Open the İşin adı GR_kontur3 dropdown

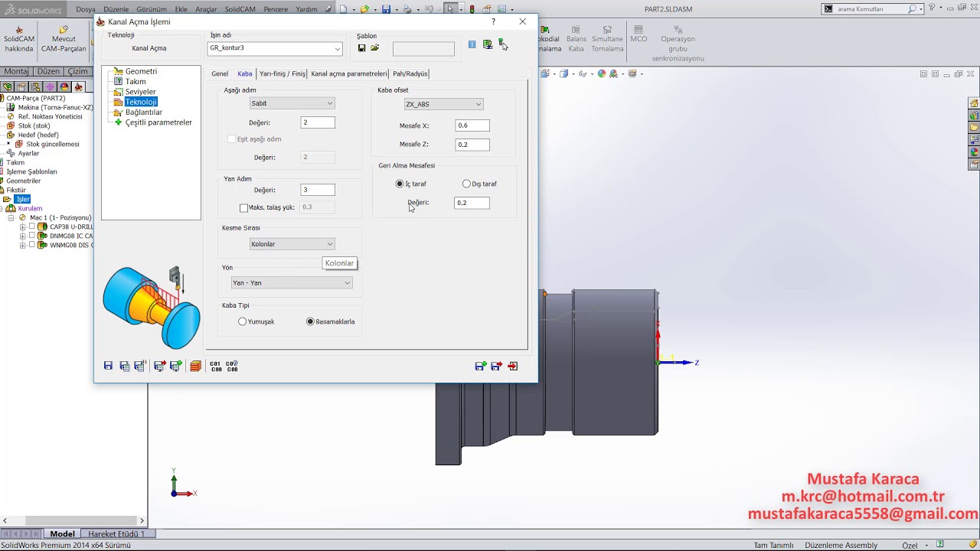click(337, 48)
